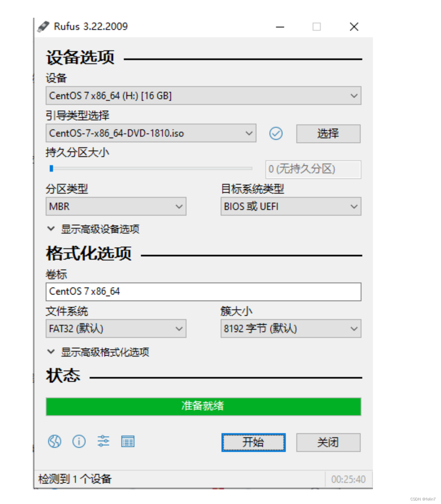Viewport: 441px width, 504px height.
Task: Open the 分区类型 MBR dropdown
Action: (116, 206)
